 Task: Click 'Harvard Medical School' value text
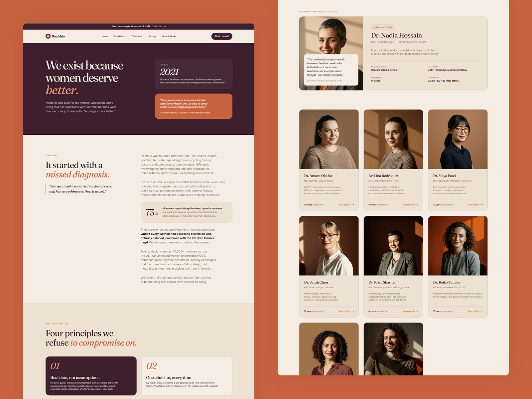(384, 70)
